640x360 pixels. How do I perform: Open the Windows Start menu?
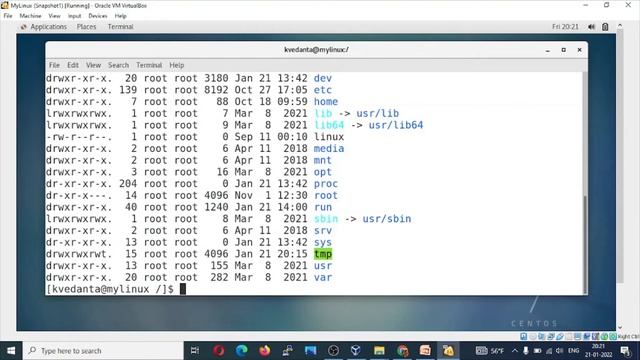tap(11, 351)
